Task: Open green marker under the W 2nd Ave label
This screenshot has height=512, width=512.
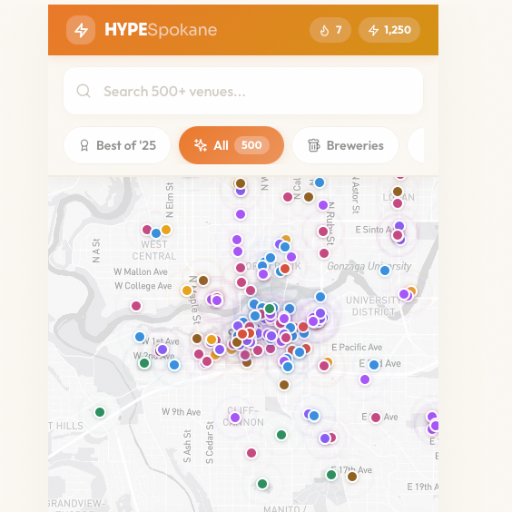Action: (x=144, y=363)
